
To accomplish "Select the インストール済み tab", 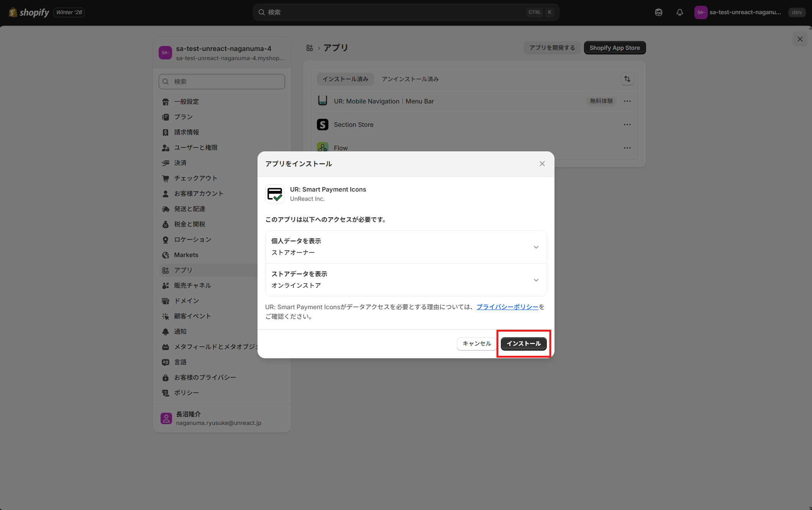I will click(345, 79).
